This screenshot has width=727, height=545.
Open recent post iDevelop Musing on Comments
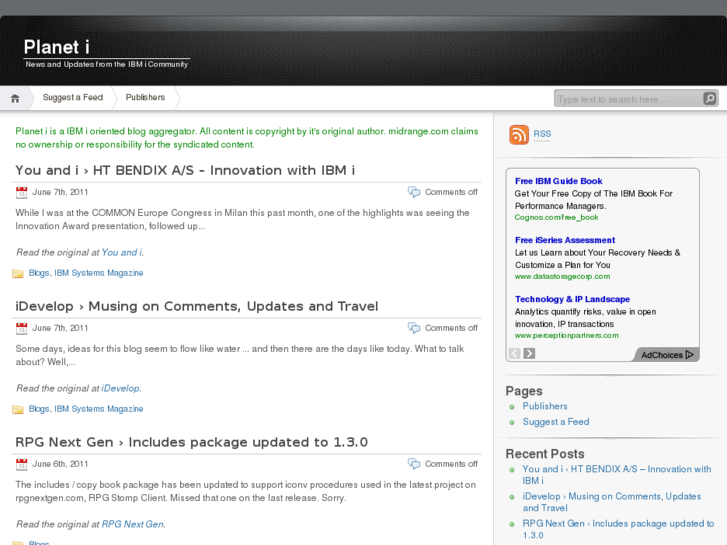tap(612, 502)
